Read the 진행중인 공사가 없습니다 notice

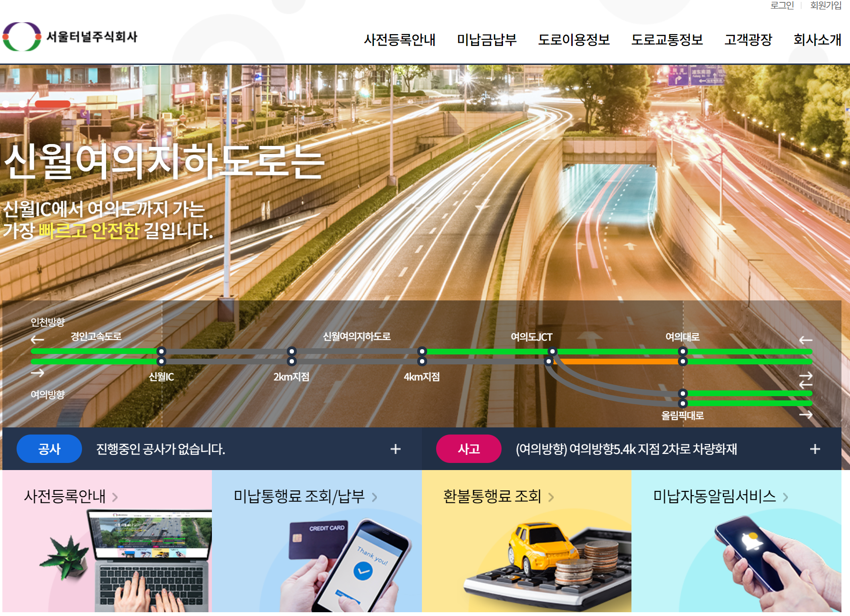pos(161,449)
